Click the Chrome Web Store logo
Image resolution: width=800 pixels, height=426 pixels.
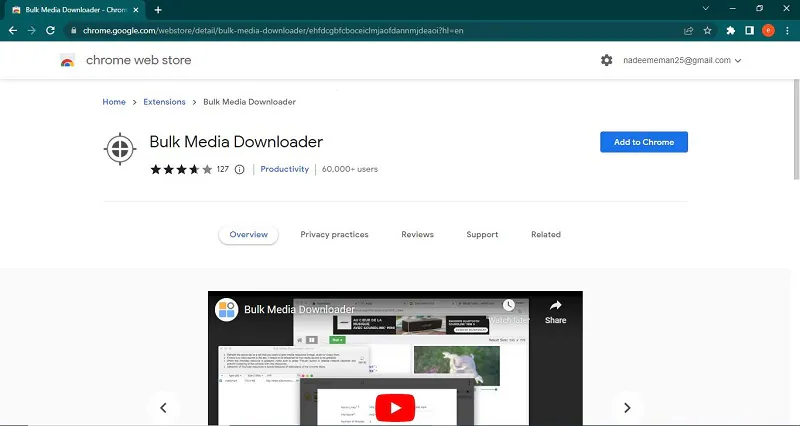[67, 60]
